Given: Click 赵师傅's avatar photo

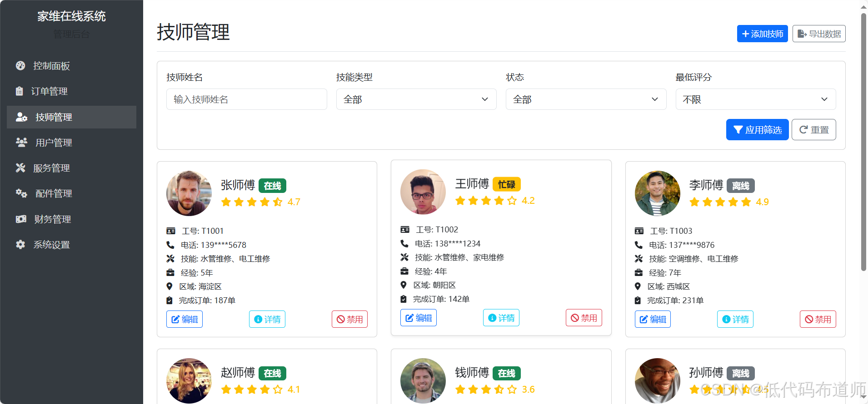Looking at the screenshot, I should 189,381.
